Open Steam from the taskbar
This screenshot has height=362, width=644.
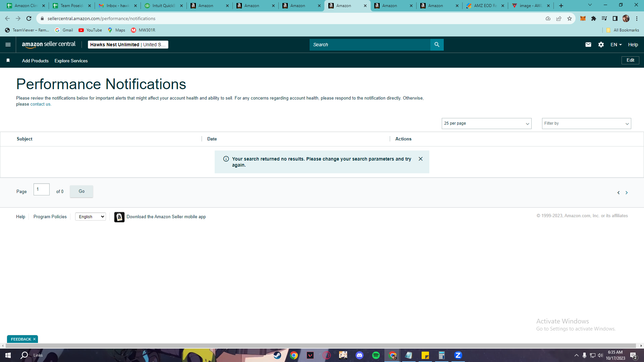click(x=277, y=355)
